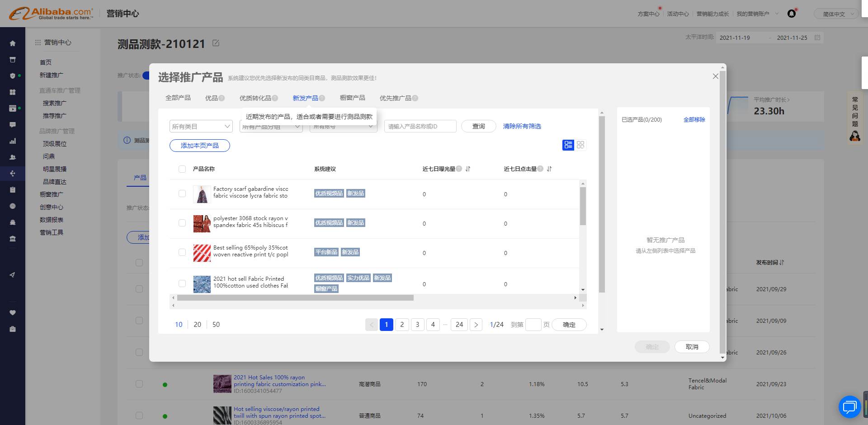Expand 平均推广时长 detail arrow
Viewport: 868px width, 425px height.
coord(788,100)
